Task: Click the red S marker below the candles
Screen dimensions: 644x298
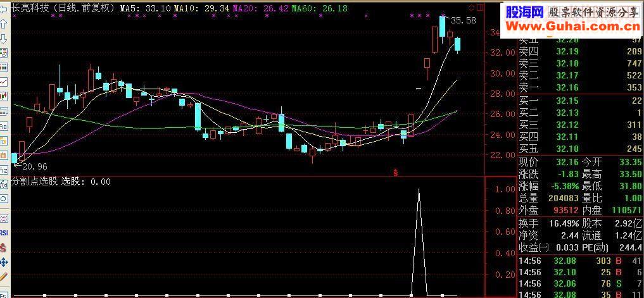Action: click(396, 172)
